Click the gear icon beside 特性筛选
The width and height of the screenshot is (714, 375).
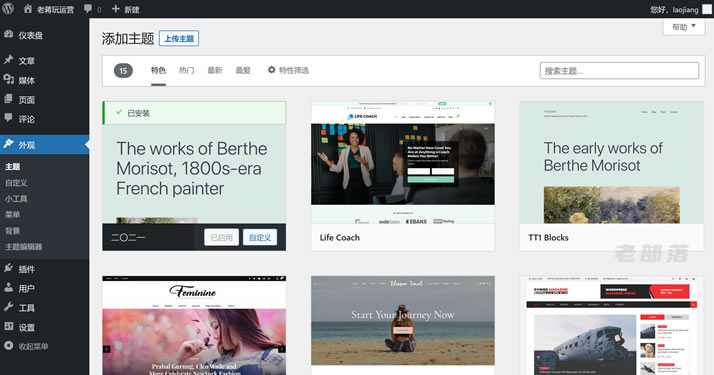tap(271, 70)
